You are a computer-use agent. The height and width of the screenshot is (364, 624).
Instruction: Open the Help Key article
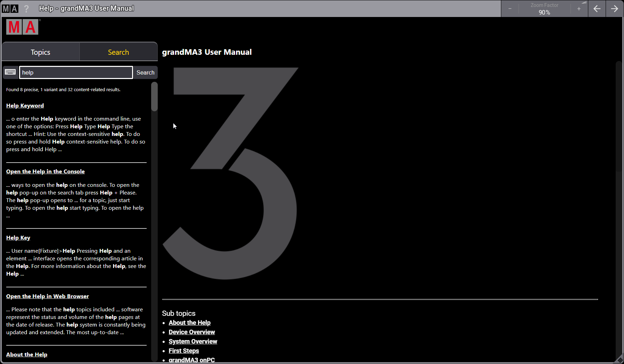tap(18, 238)
